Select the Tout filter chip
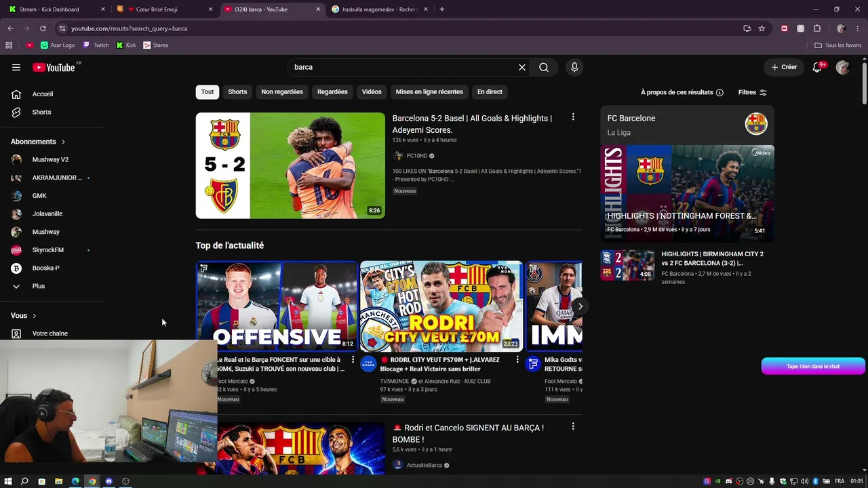868x488 pixels. coord(208,91)
